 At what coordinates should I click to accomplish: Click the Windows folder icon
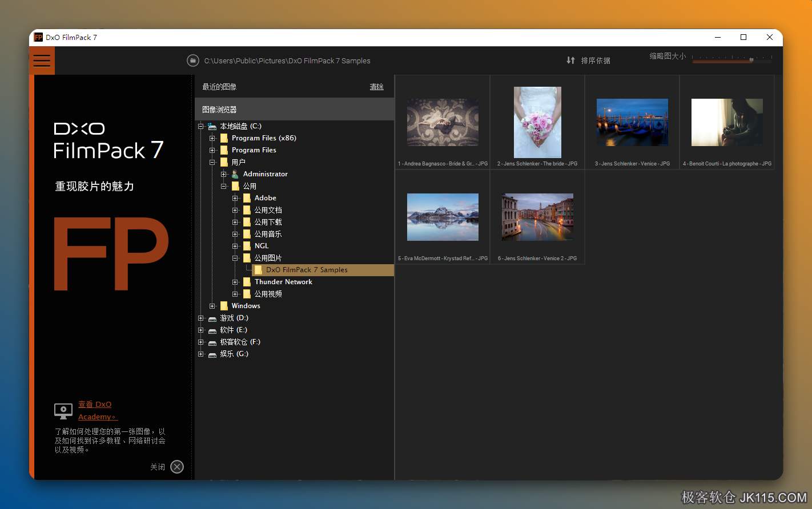(x=224, y=306)
